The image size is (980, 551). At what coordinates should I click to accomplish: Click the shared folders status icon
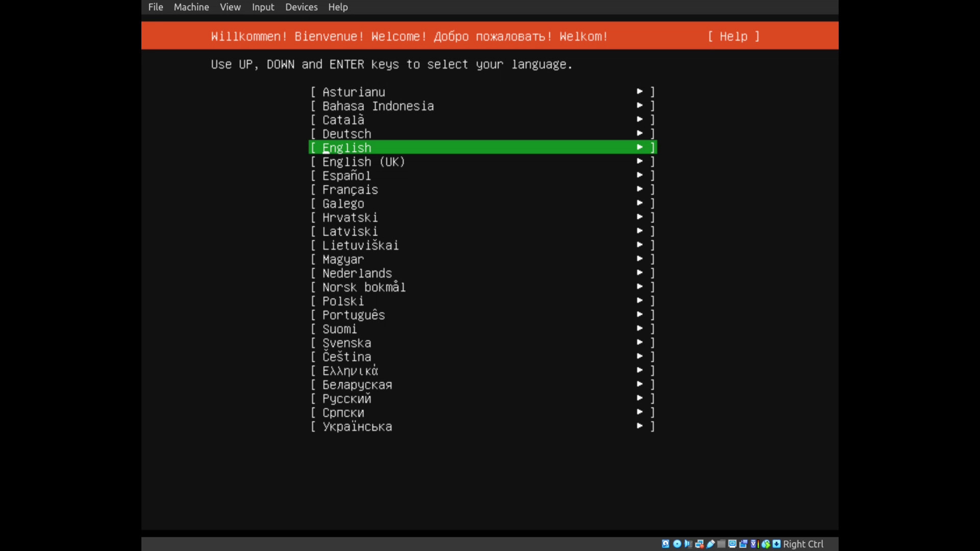tap(721, 544)
